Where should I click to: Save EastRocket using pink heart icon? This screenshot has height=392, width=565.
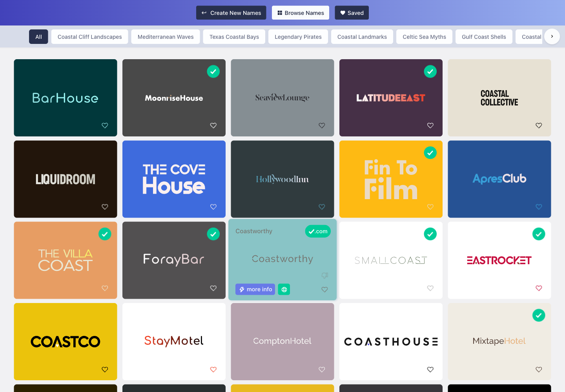(539, 288)
